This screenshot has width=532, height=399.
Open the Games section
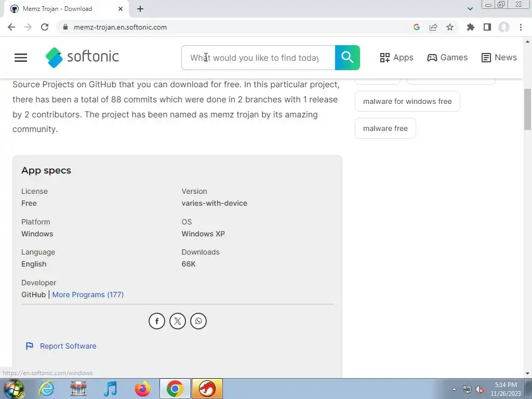coord(447,57)
